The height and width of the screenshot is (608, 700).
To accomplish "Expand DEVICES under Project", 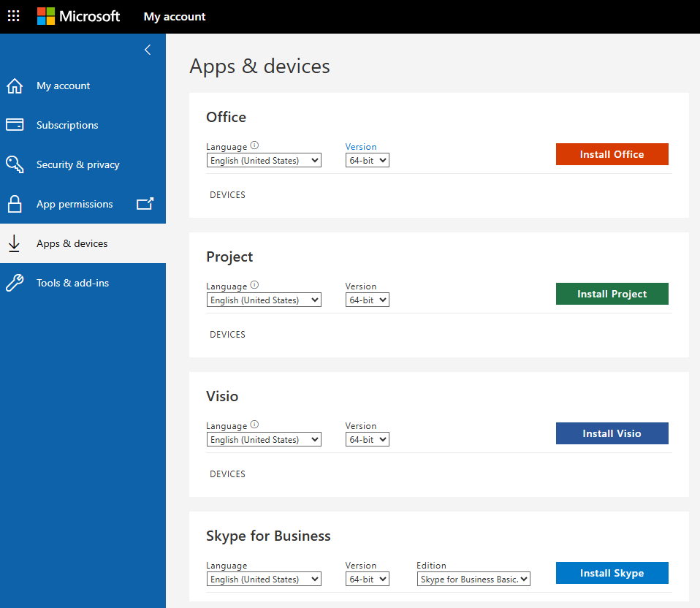I will click(x=228, y=335).
